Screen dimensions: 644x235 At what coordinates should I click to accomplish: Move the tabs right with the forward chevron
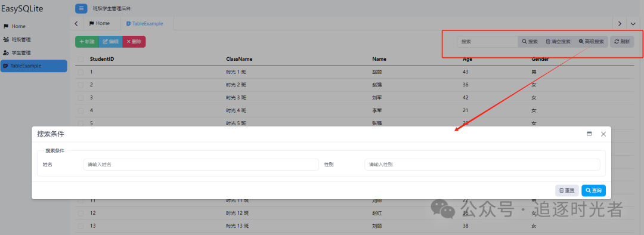tap(619, 24)
